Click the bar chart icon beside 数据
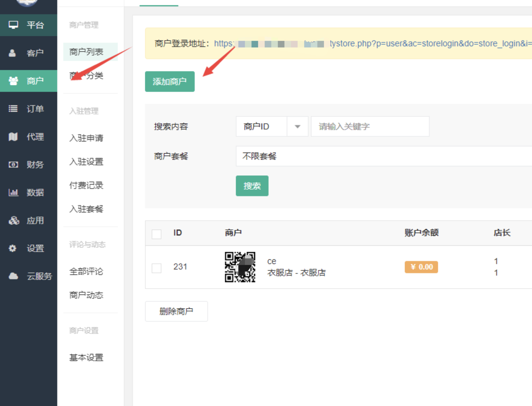Screen dimensions: 532x406 pyautogui.click(x=13, y=192)
